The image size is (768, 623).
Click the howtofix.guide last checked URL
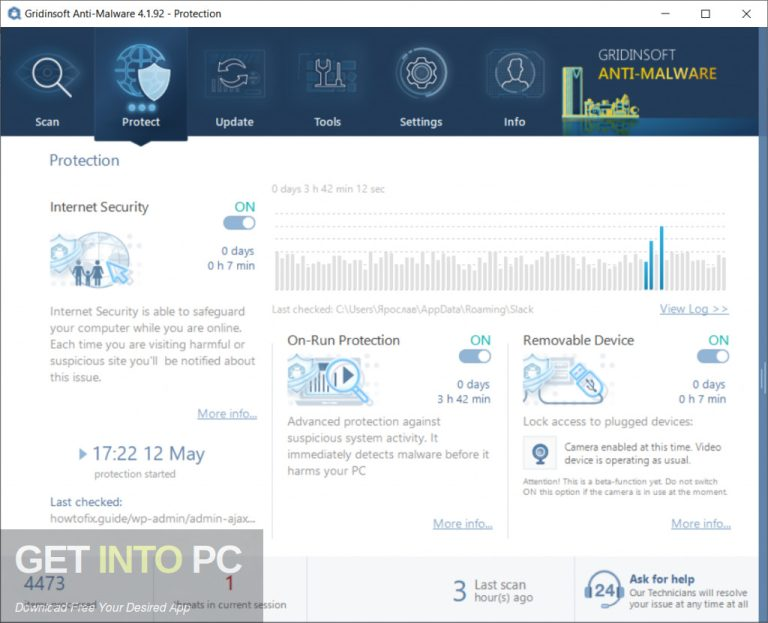point(153,518)
